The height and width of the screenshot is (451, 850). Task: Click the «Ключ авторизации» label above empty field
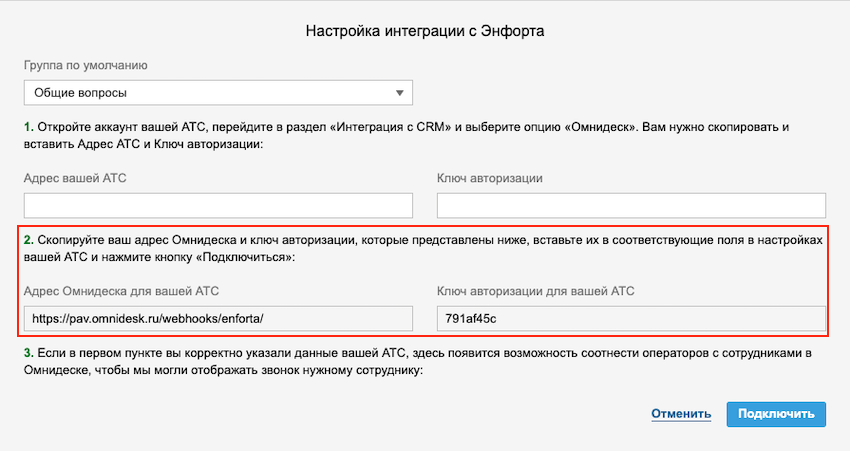[x=490, y=178]
